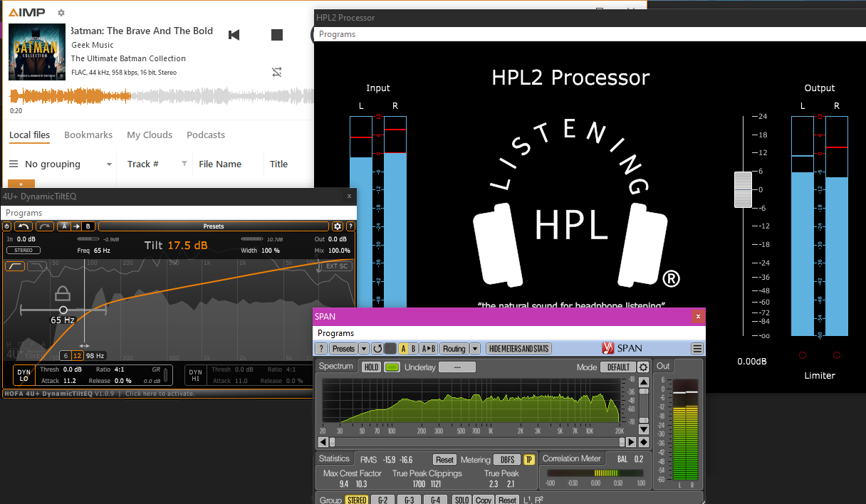Click redo arrow in DynamicTiltEQ
The image size is (866, 504).
pyautogui.click(x=45, y=226)
